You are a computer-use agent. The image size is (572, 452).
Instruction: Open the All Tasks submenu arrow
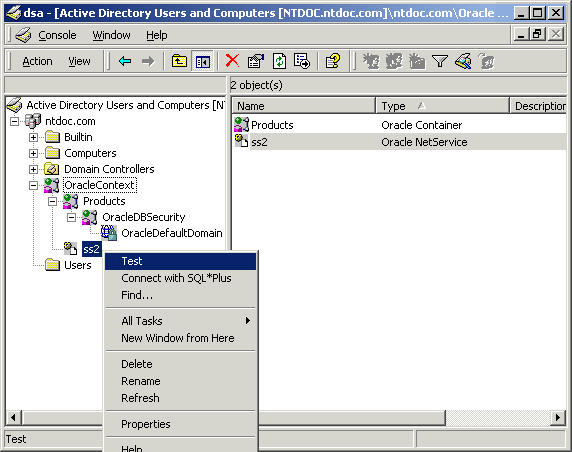click(x=248, y=321)
